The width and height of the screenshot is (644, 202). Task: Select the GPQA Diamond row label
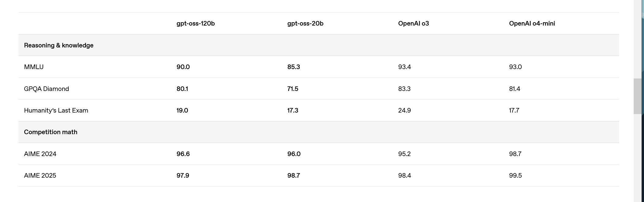tap(46, 89)
